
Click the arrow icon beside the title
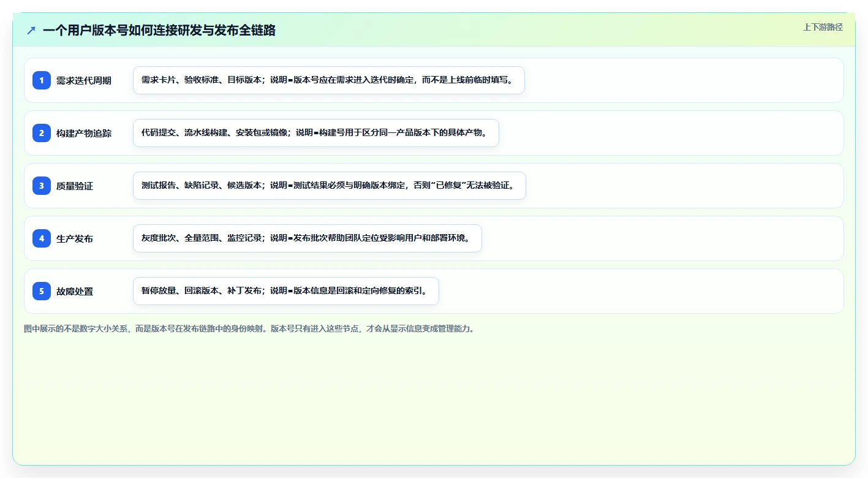(x=31, y=31)
